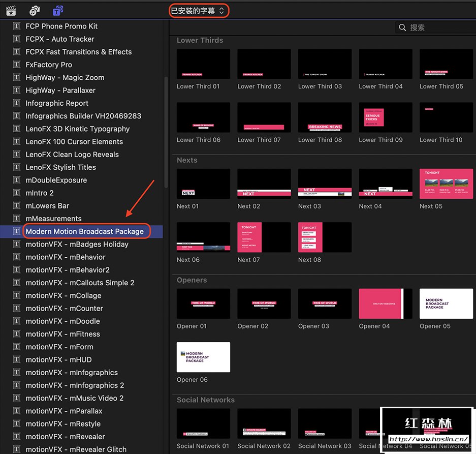The height and width of the screenshot is (454, 476).
Task: Click the sidebar vertical scrollbar
Action: tap(166, 132)
